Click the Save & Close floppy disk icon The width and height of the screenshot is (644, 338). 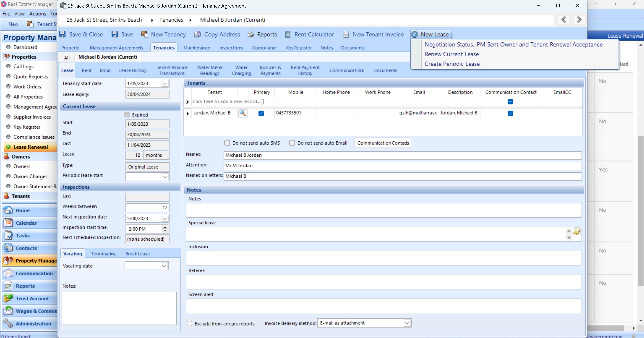pos(62,34)
